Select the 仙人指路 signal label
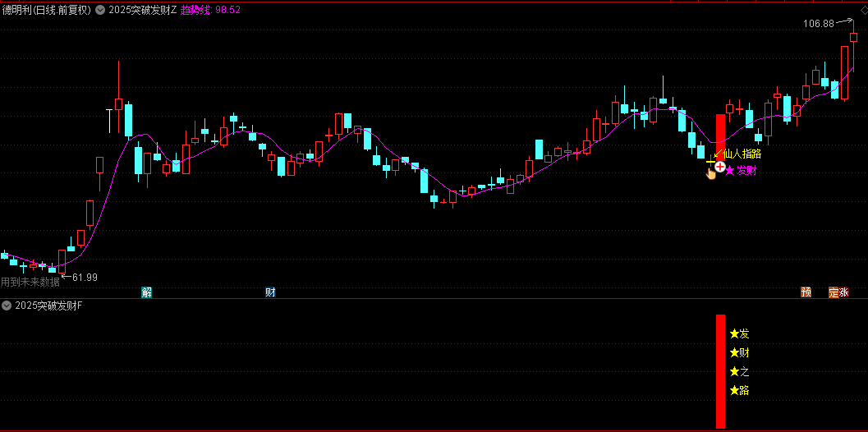 742,154
